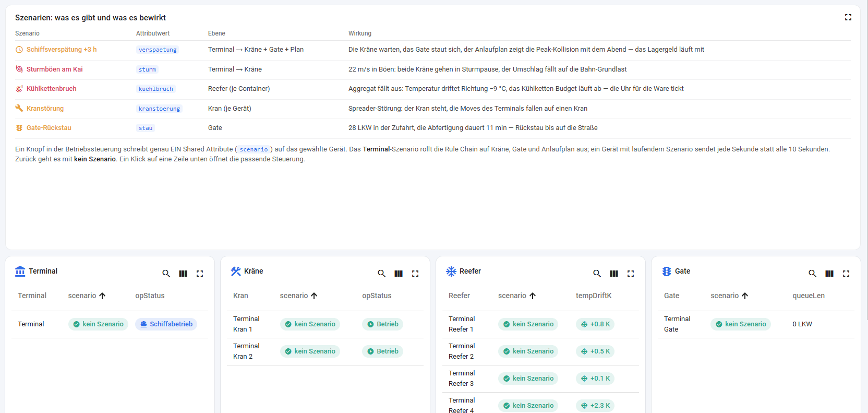868x413 pixels.
Task: Click the Schiffsbetrieb status badge
Action: [x=166, y=324]
